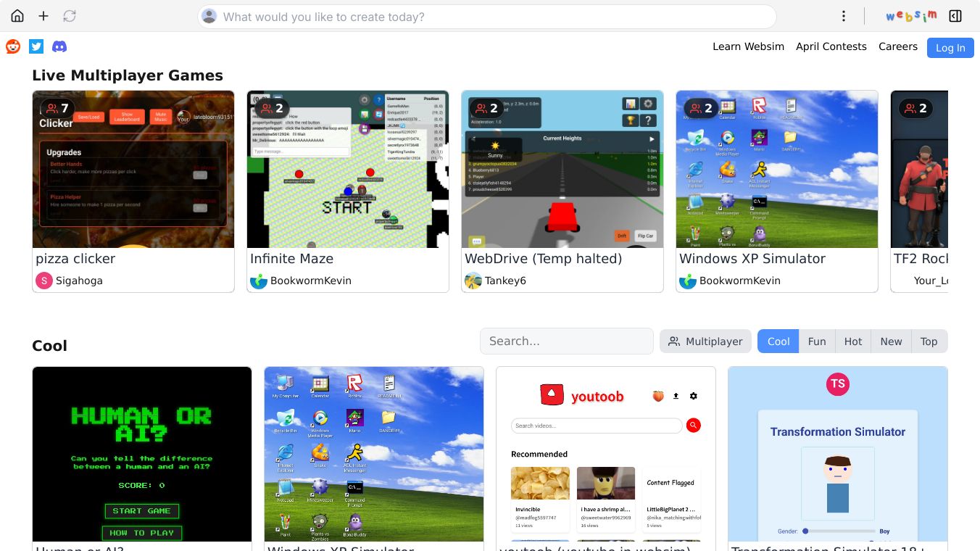Open the Reddit social icon
Screen dimensions: 980x551
point(13,46)
